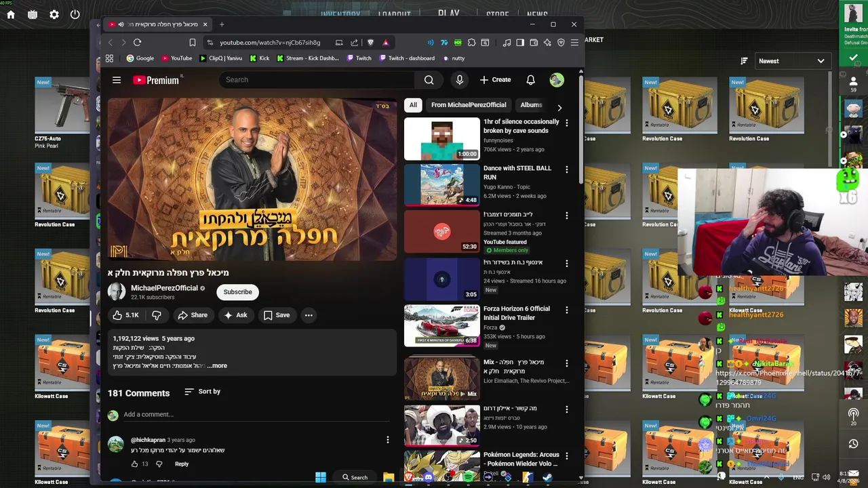Click the game's TV watch icon
The image size is (868, 488).
33,14
